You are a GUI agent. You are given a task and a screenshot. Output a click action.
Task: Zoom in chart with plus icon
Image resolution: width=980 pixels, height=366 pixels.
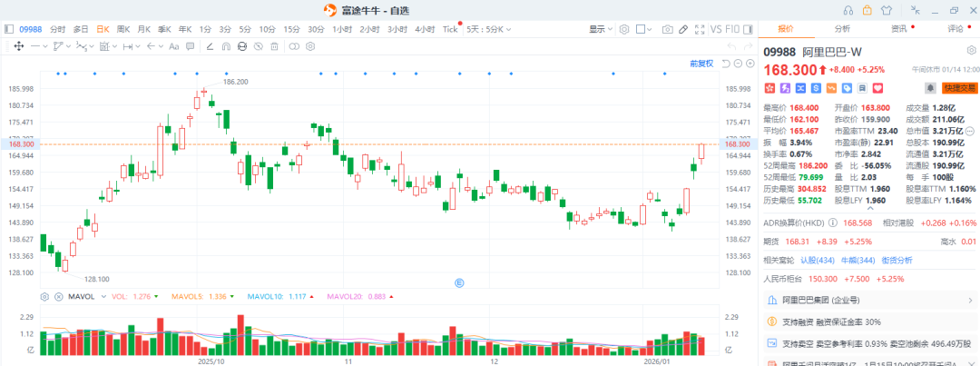(x=750, y=64)
